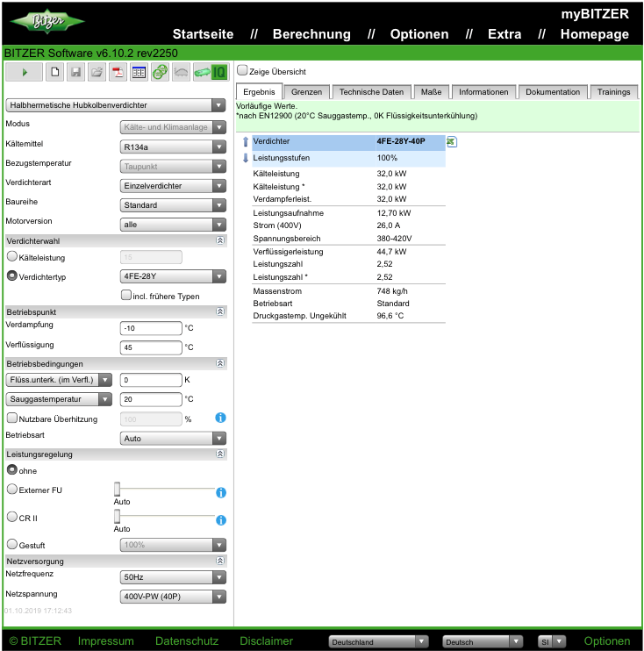Click Optionen link in footer
The image size is (644, 651).
click(x=606, y=641)
